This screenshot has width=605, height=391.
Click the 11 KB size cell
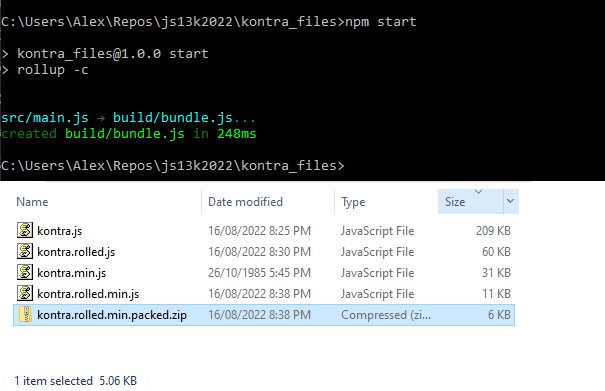496,294
